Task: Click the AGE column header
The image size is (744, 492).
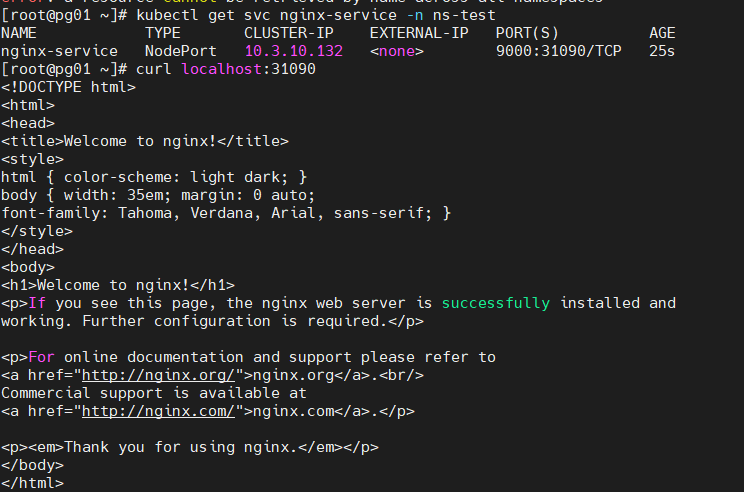Action: (662, 33)
